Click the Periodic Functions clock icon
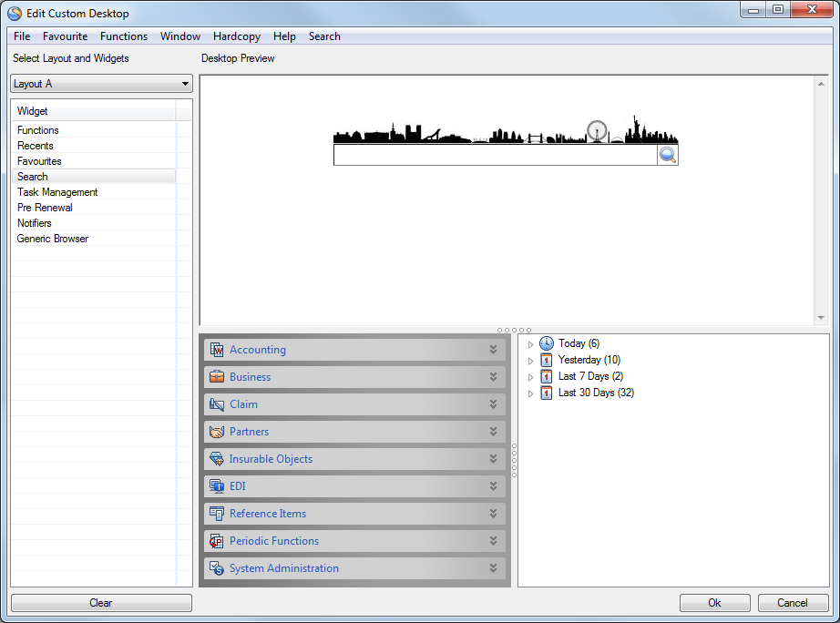 217,540
